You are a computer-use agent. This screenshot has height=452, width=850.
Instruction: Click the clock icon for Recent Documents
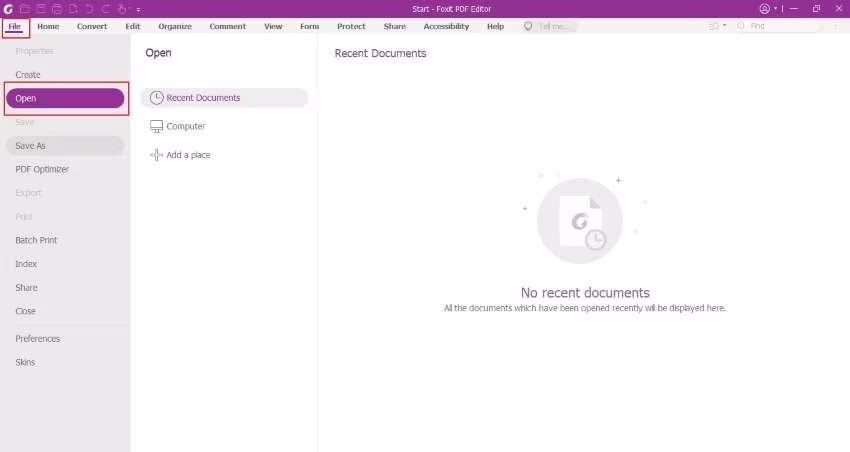156,98
